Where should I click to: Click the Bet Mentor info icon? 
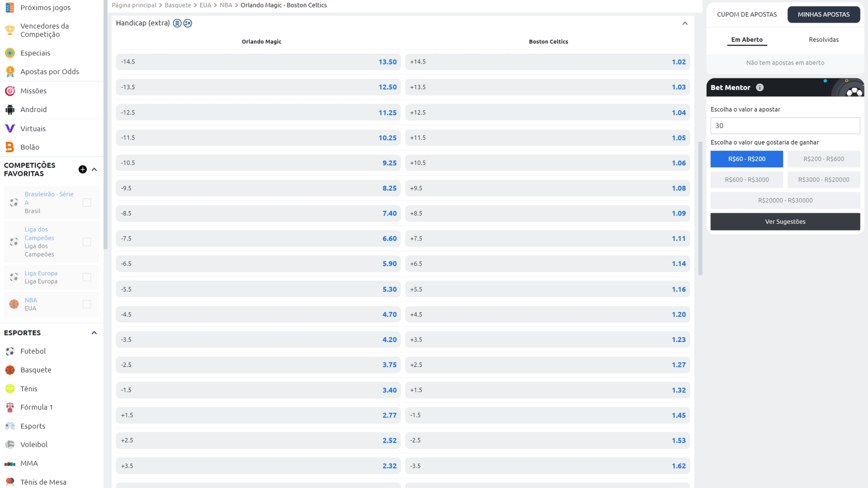[760, 88]
